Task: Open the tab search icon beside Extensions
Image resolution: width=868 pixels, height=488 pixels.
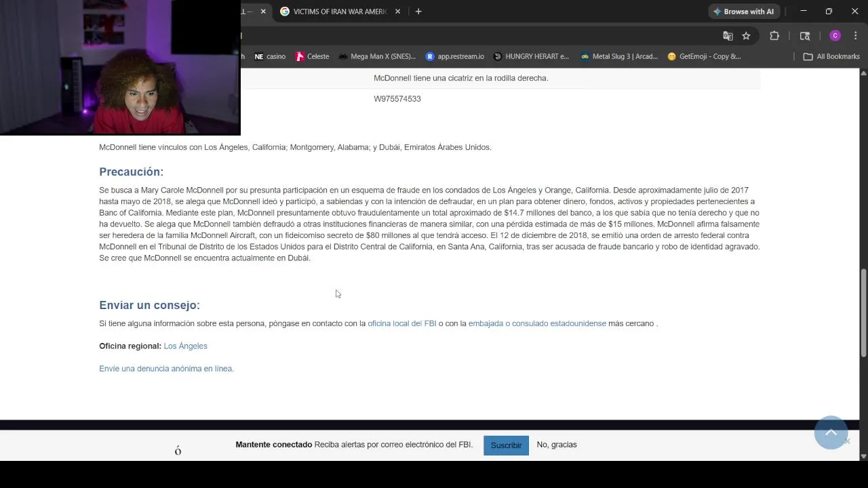Action: coord(805,36)
